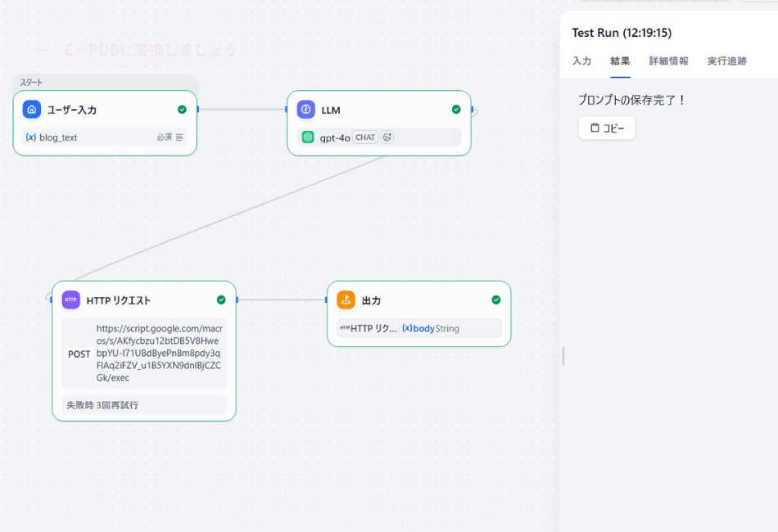Click the back arrow beside E-PUBに変換しましょう

point(43,50)
